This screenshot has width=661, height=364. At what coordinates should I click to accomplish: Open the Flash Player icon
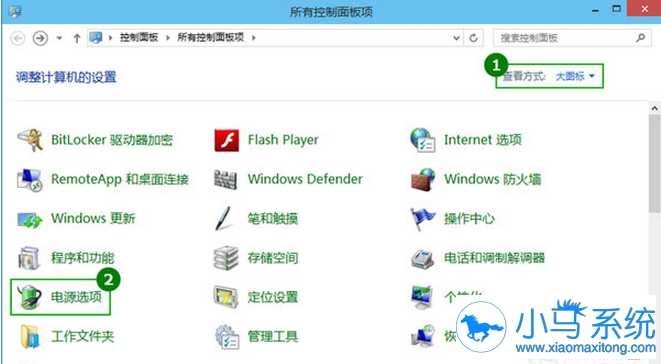coord(226,140)
